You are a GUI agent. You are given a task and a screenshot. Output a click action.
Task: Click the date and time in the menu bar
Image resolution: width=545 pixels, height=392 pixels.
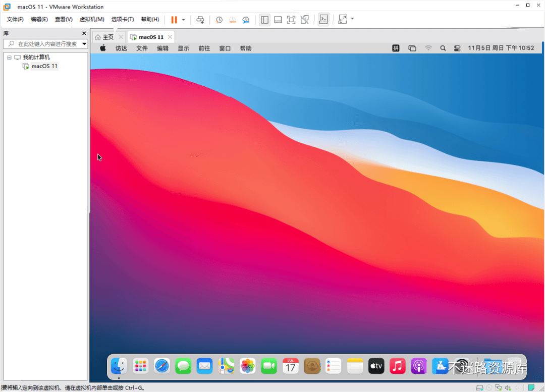pos(501,48)
